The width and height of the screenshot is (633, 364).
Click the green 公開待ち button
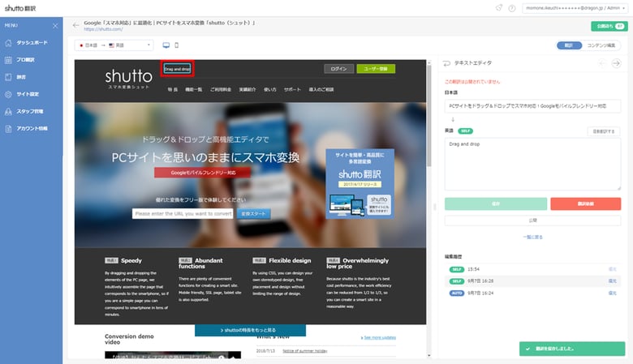point(609,26)
